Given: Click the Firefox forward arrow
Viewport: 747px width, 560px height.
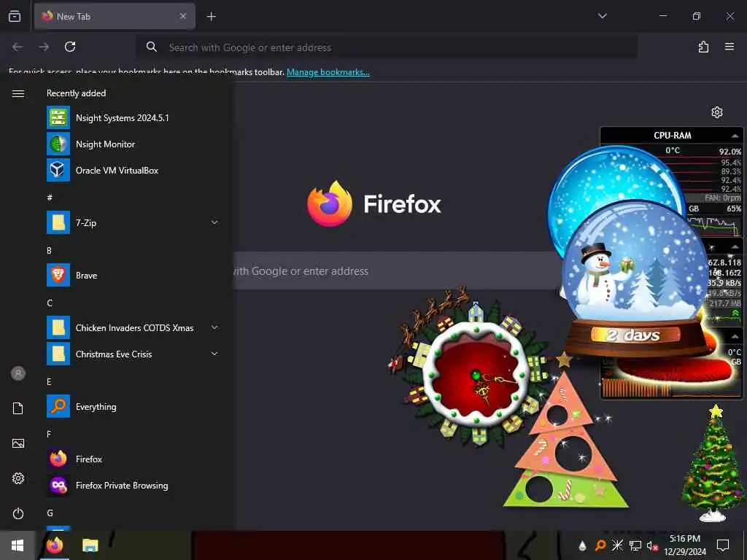Looking at the screenshot, I should click(x=44, y=47).
